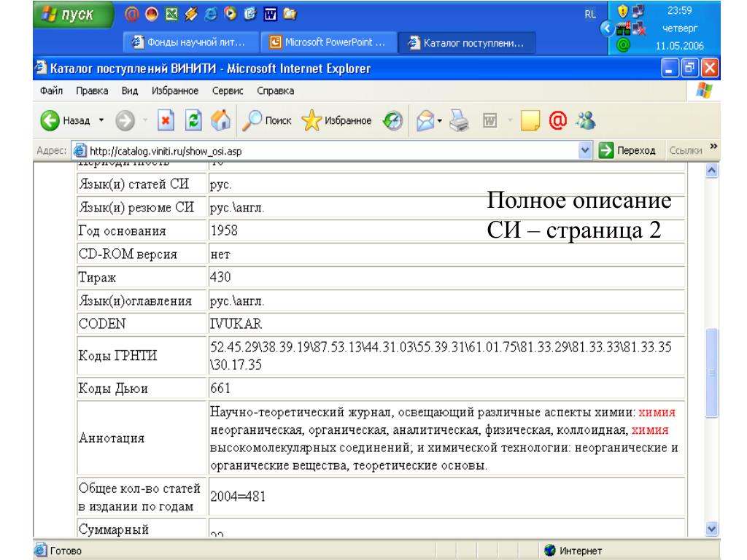Click the Edit with Word toolbar icon

pos(489,120)
